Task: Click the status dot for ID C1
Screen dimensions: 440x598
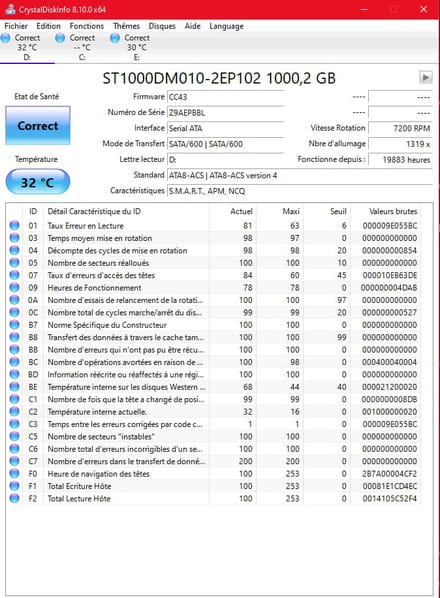Action: point(14,399)
